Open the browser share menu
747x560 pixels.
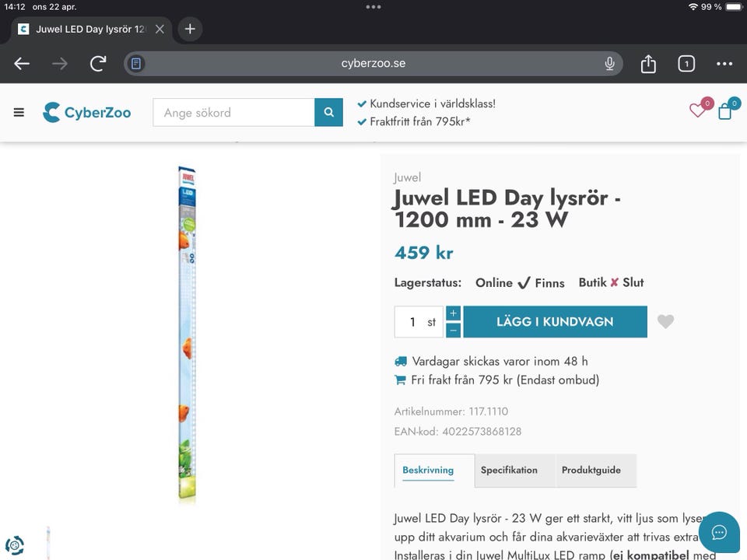(x=648, y=64)
